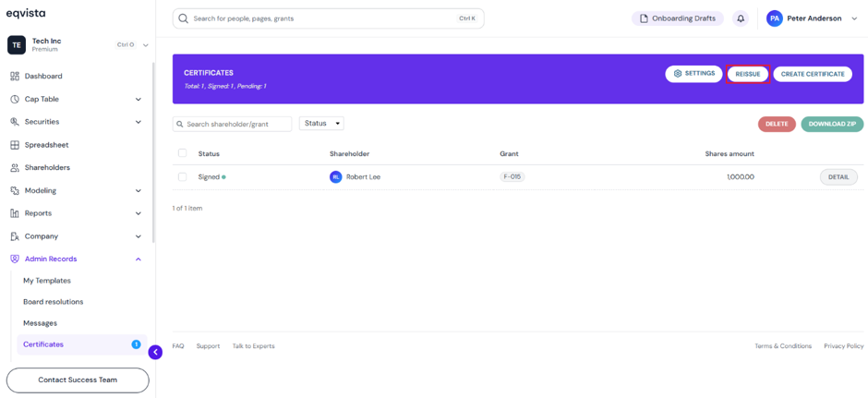Click the Company building icon
The height and width of the screenshot is (398, 868).
[15, 236]
